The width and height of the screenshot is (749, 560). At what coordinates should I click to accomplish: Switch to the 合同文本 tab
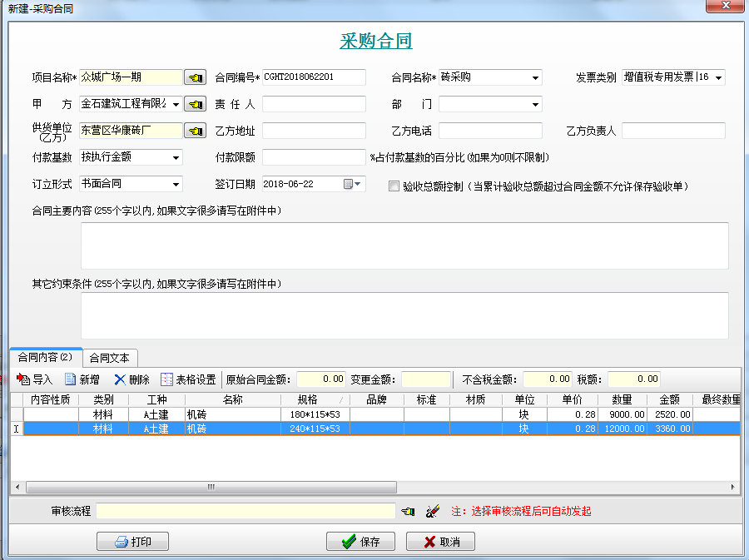tap(109, 358)
